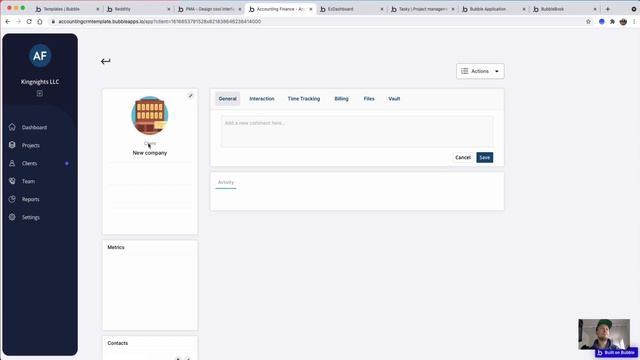The height and width of the screenshot is (360, 640).
Task: Switch to the Bubble Application browser tab
Action: pyautogui.click(x=493, y=9)
